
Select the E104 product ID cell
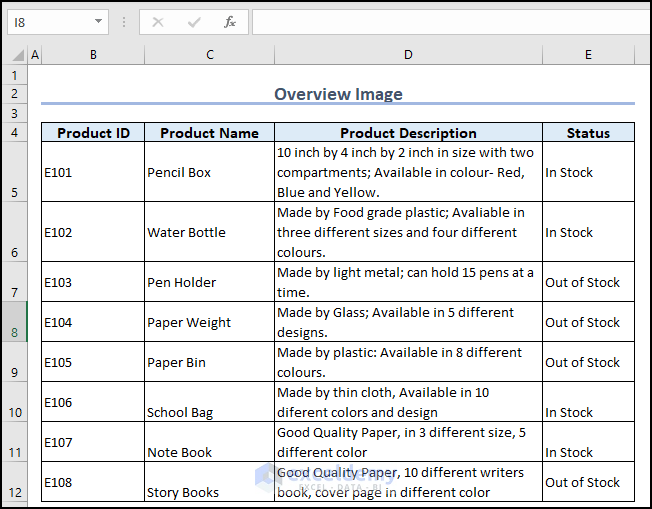click(93, 322)
